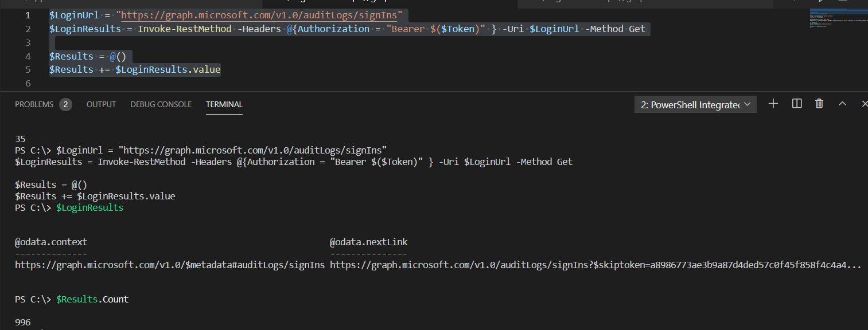Open a new terminal with the plus icon
Screen dimensions: 868x330
tap(773, 104)
